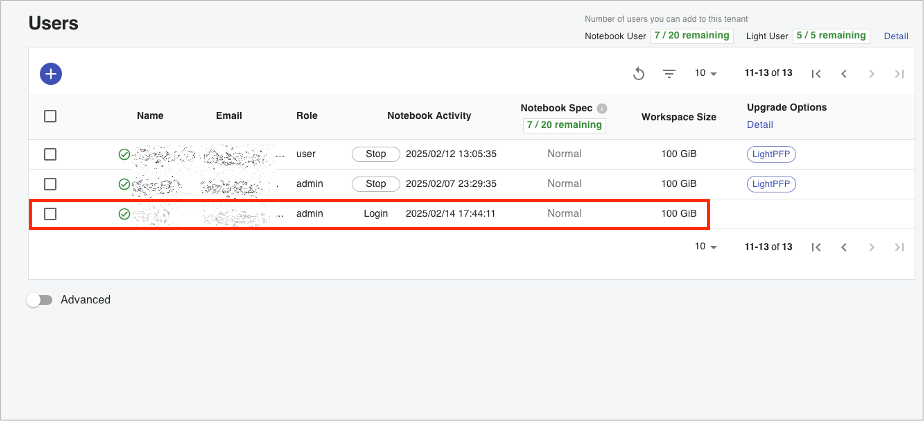Viewport: 924px width, 421px height.
Task: Open Detail link beside Light User count
Action: pyautogui.click(x=896, y=36)
